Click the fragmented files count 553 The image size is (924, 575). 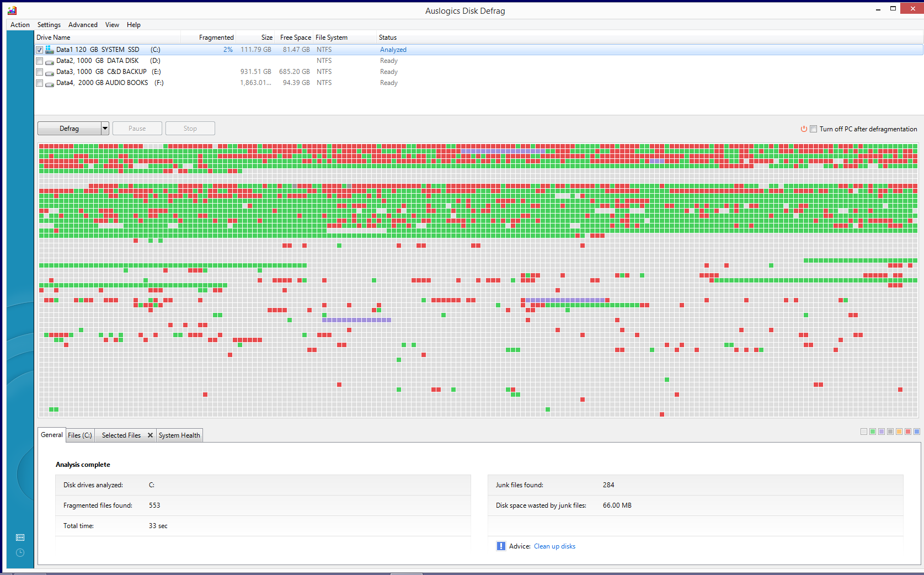[x=154, y=505]
